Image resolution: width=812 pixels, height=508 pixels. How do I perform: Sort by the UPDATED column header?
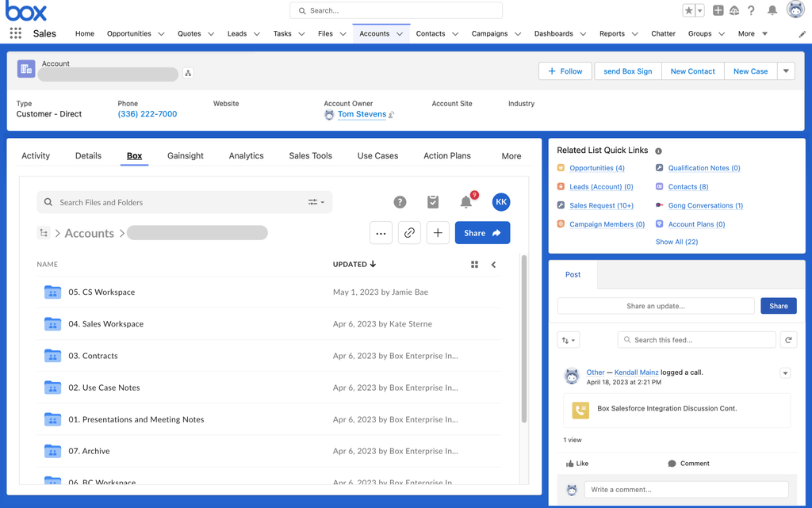354,265
